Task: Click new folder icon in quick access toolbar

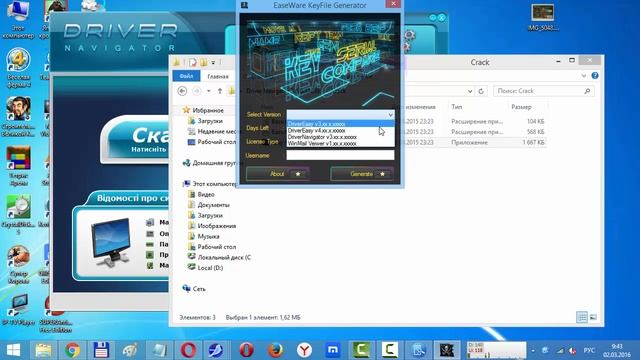Action: pos(203,62)
